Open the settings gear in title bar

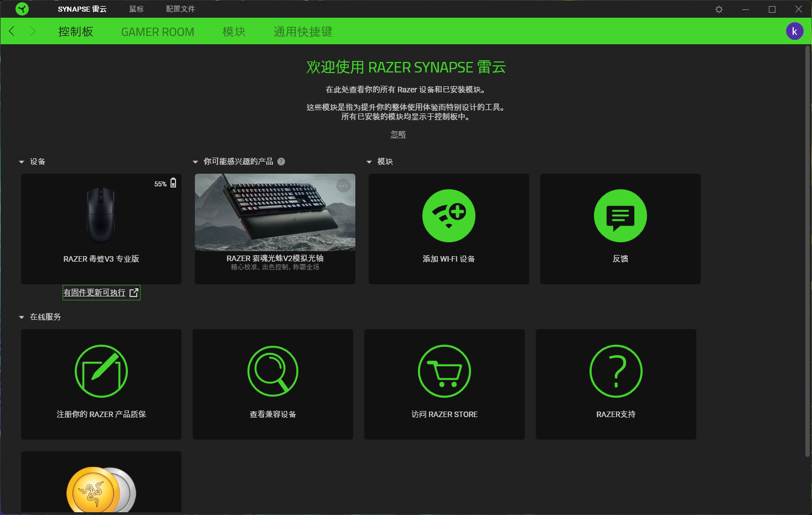(x=719, y=9)
